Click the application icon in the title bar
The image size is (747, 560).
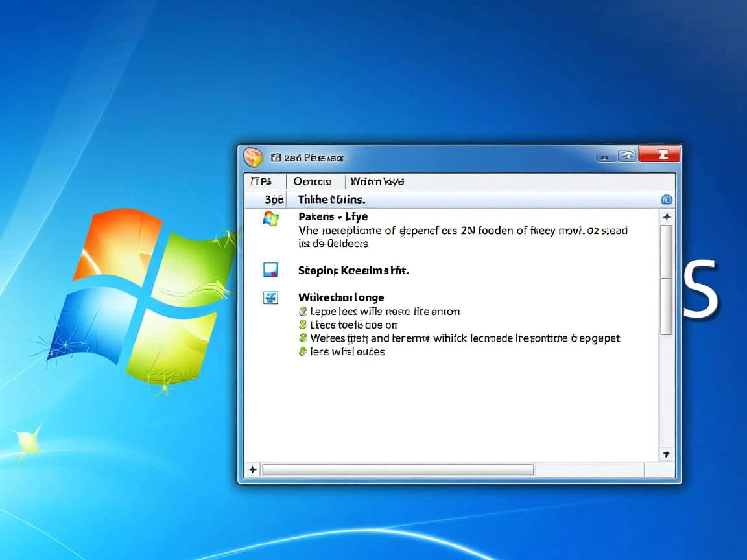[253, 157]
